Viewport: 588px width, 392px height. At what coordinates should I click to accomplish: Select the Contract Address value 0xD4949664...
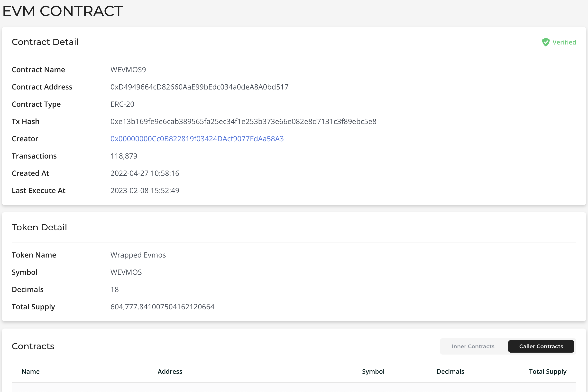[x=199, y=87]
